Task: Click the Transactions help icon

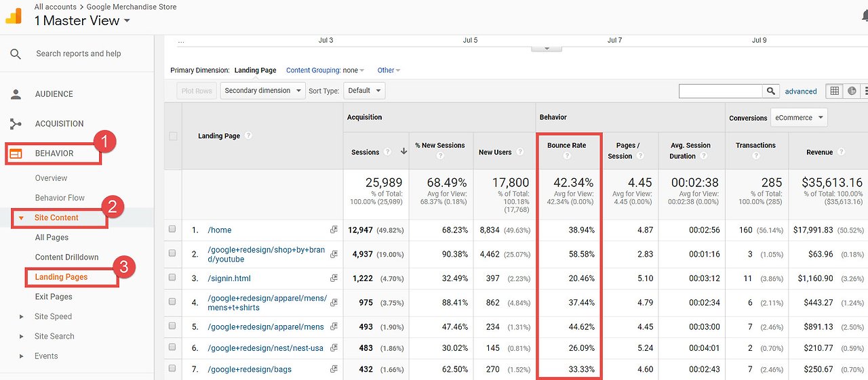Action: 755,156
